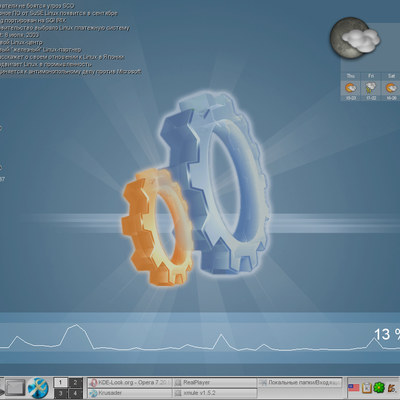400x400 pixels.
Task: Click the Krusader icon in its taskbar entry
Action: (x=94, y=393)
